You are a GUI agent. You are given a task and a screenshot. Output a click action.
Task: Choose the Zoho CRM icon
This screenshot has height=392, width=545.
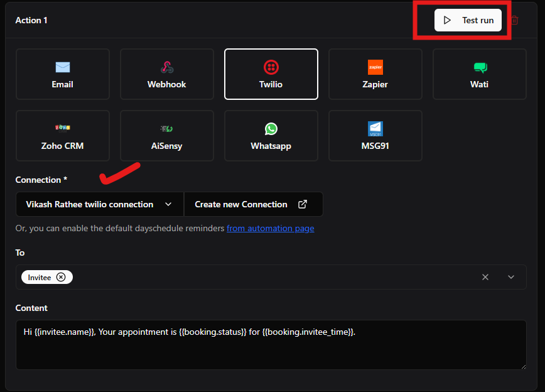62,129
